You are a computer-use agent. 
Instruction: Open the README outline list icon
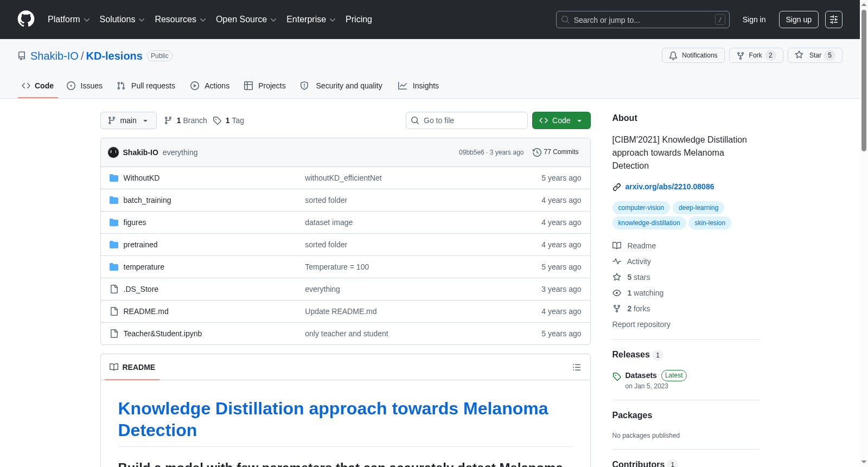tap(577, 367)
